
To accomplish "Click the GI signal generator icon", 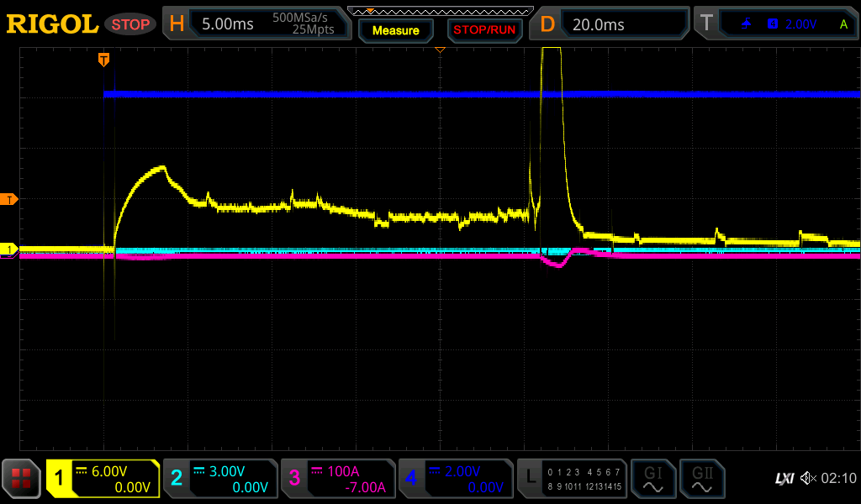I will tap(652, 479).
